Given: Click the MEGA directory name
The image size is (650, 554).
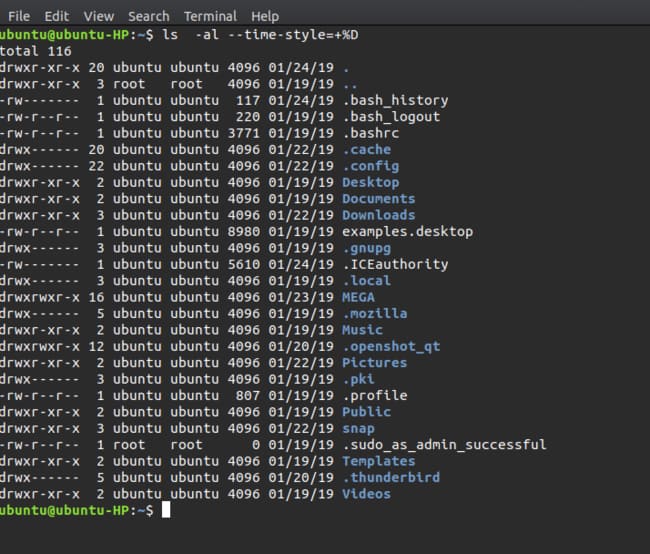Looking at the screenshot, I should 358,297.
